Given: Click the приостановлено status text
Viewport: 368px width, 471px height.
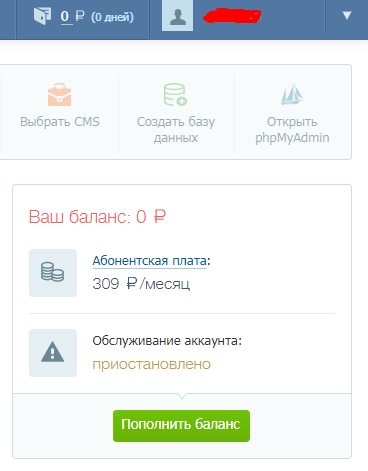Looking at the screenshot, I should click(152, 364).
